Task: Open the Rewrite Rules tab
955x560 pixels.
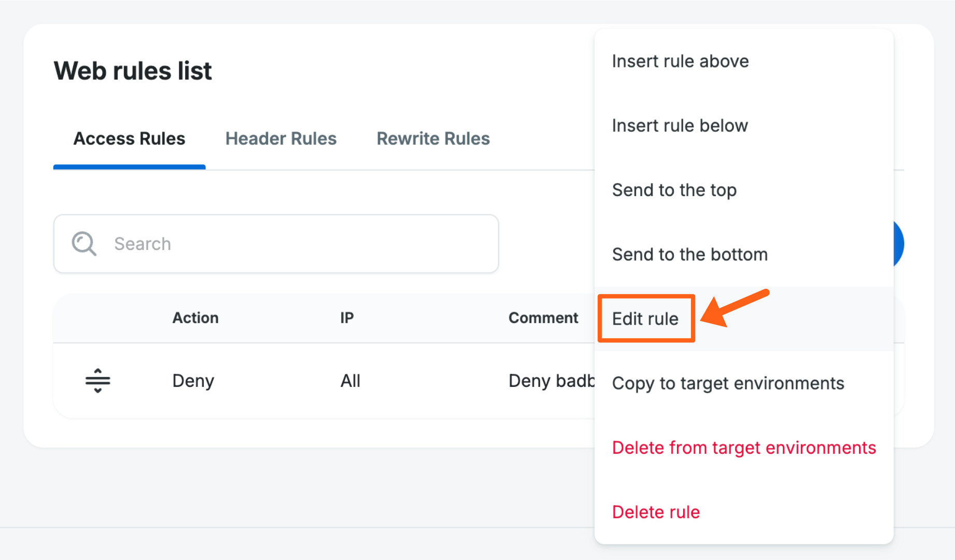Action: coord(433,139)
